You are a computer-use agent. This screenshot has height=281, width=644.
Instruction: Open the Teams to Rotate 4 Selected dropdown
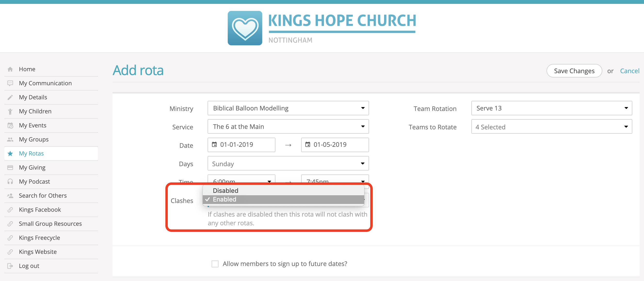pos(551,127)
